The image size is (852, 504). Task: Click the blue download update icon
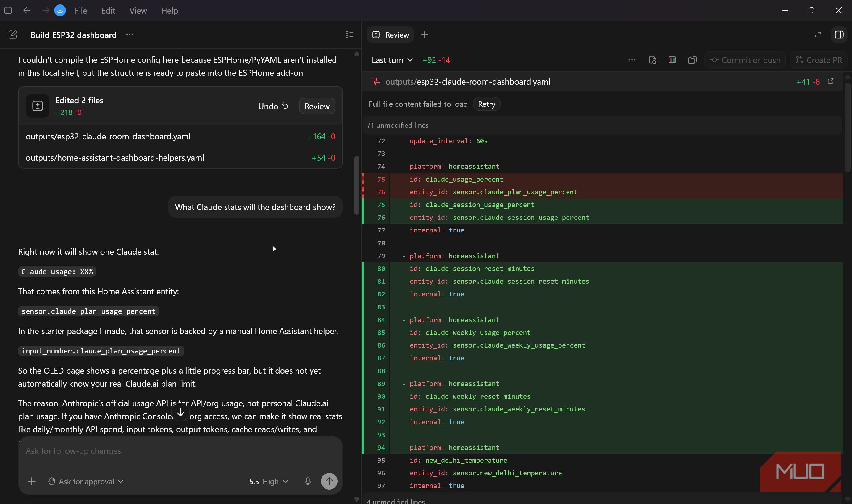tap(60, 11)
